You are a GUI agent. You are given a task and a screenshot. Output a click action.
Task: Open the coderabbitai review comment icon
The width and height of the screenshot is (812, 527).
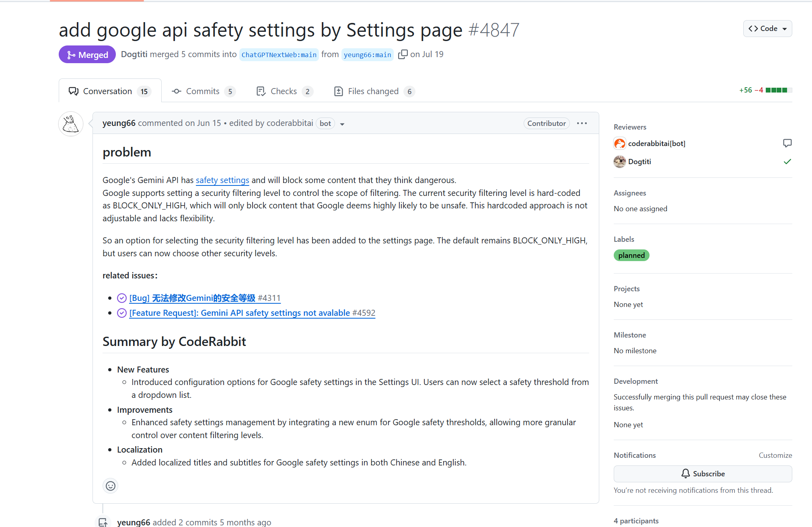pyautogui.click(x=787, y=143)
